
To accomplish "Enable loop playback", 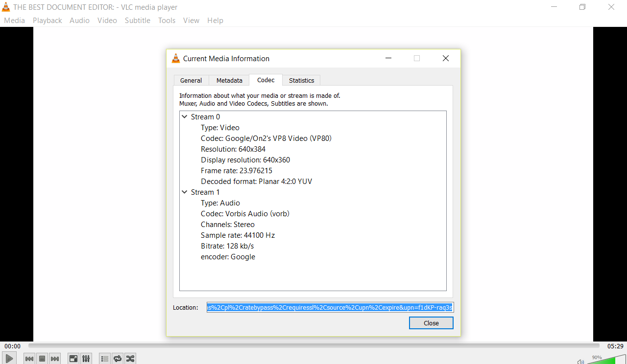I will [x=117, y=358].
